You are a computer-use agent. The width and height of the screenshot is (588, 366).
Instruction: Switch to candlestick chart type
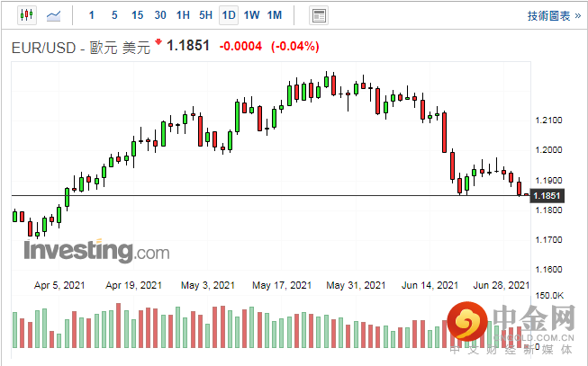point(24,15)
